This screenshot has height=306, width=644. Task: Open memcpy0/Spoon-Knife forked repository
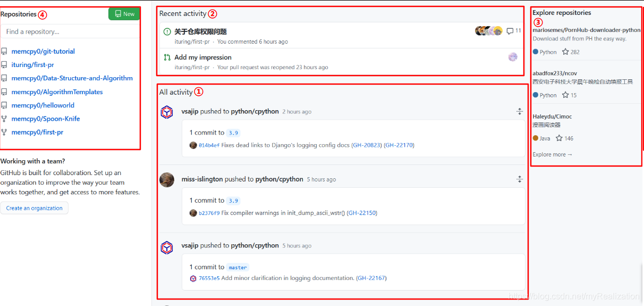tap(46, 119)
